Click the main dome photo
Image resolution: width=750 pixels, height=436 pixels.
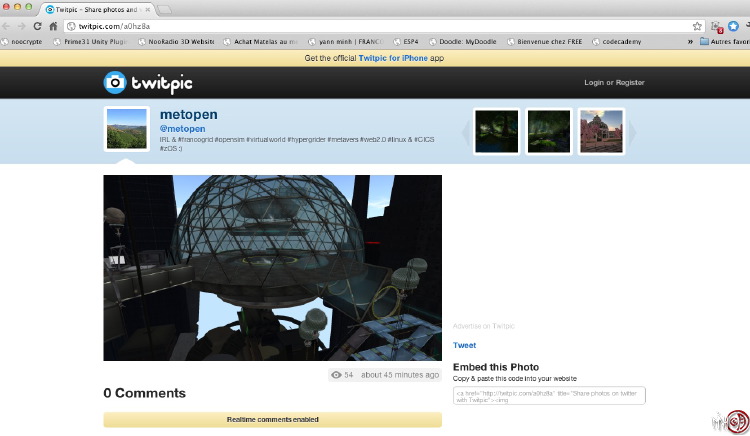(x=273, y=268)
